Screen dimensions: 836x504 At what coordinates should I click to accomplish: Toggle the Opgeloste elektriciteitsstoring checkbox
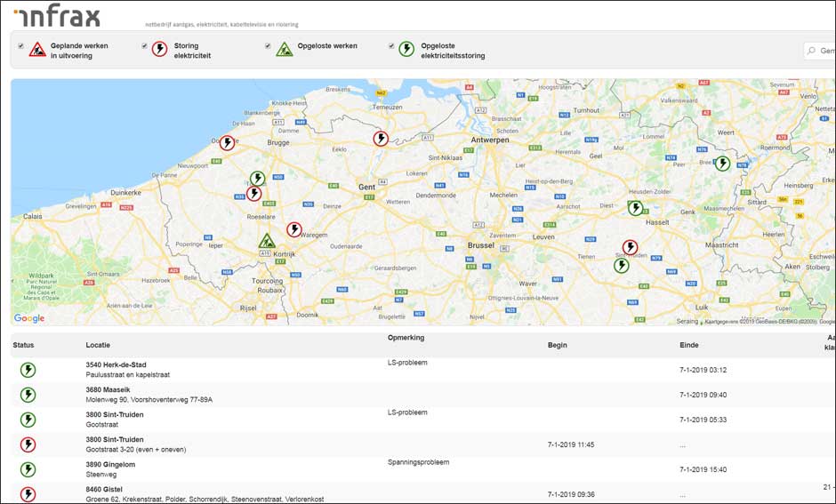391,46
